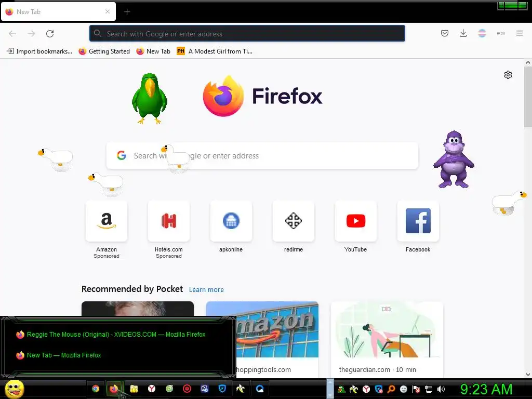The image size is (532, 399).
Task: Click the red gear circle taskbar icon
Action: coord(187,389)
